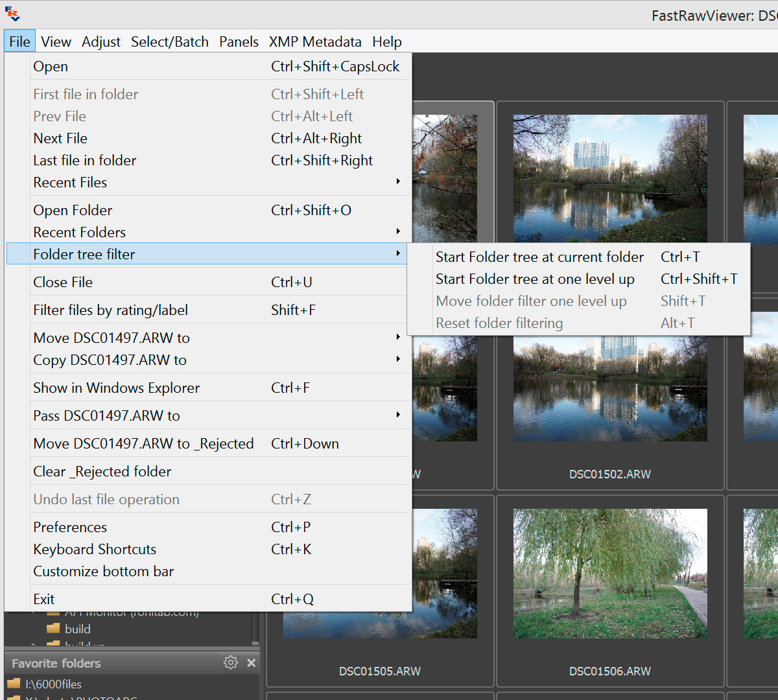The width and height of the screenshot is (778, 700).
Task: Click Move DSC01497.ARW to _Rejected
Action: pos(143,444)
